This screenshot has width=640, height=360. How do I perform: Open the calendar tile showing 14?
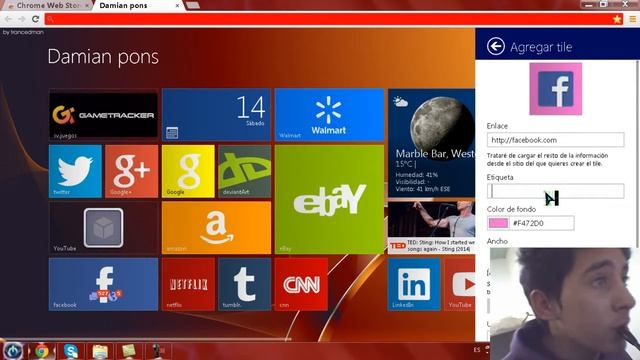click(x=216, y=115)
